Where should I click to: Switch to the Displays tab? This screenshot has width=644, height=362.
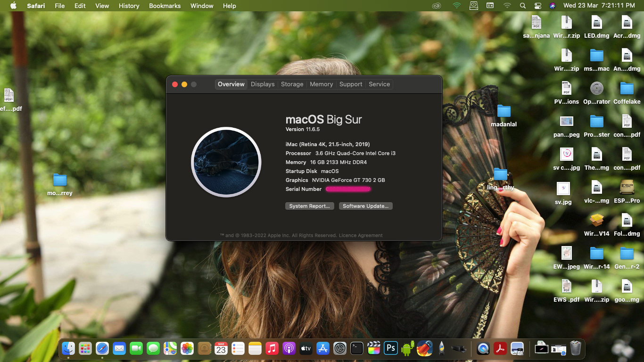point(263,84)
